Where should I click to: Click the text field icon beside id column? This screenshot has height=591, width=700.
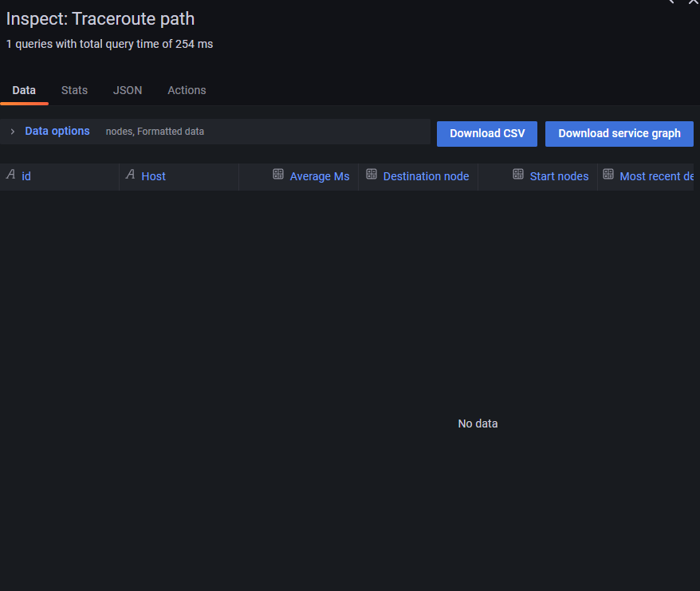point(10,175)
